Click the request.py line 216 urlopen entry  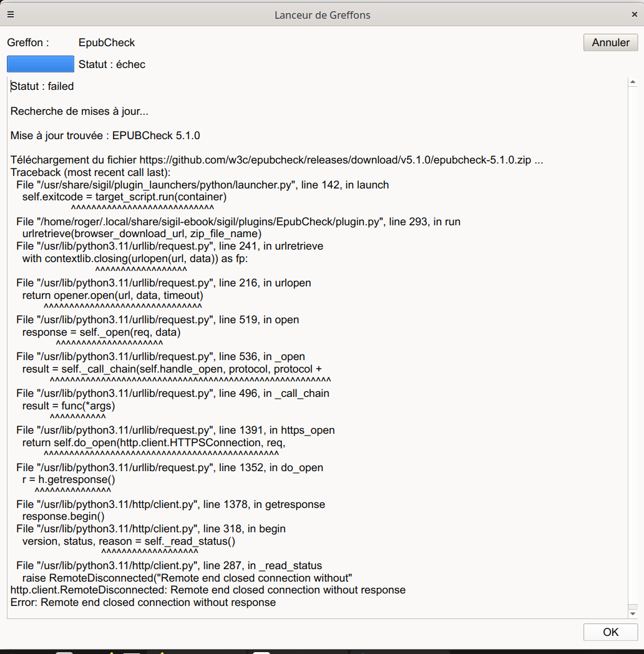click(x=163, y=283)
